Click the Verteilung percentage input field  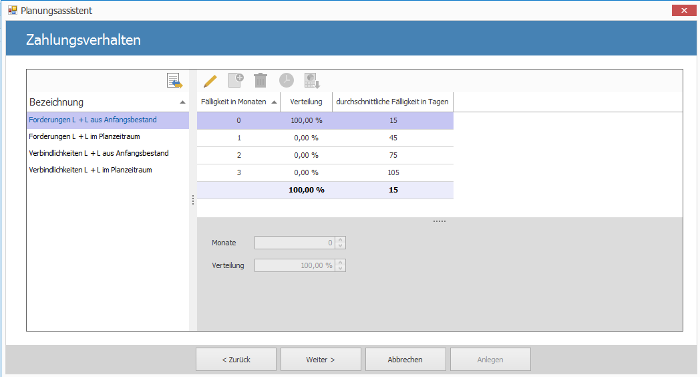tap(295, 265)
